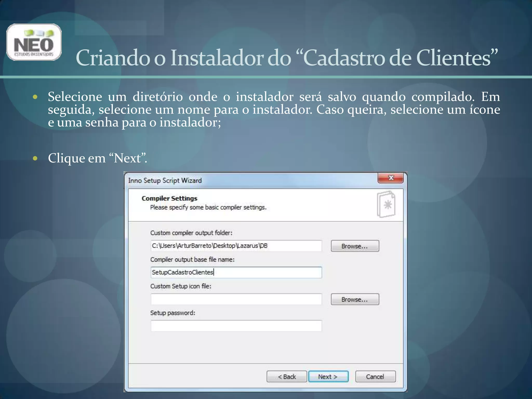Cancel the Inno Setup wizard

click(x=375, y=376)
